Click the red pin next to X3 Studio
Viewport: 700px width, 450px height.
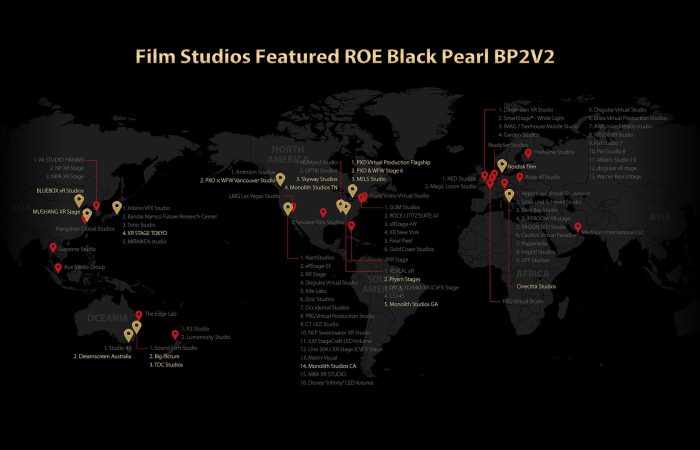click(x=175, y=333)
